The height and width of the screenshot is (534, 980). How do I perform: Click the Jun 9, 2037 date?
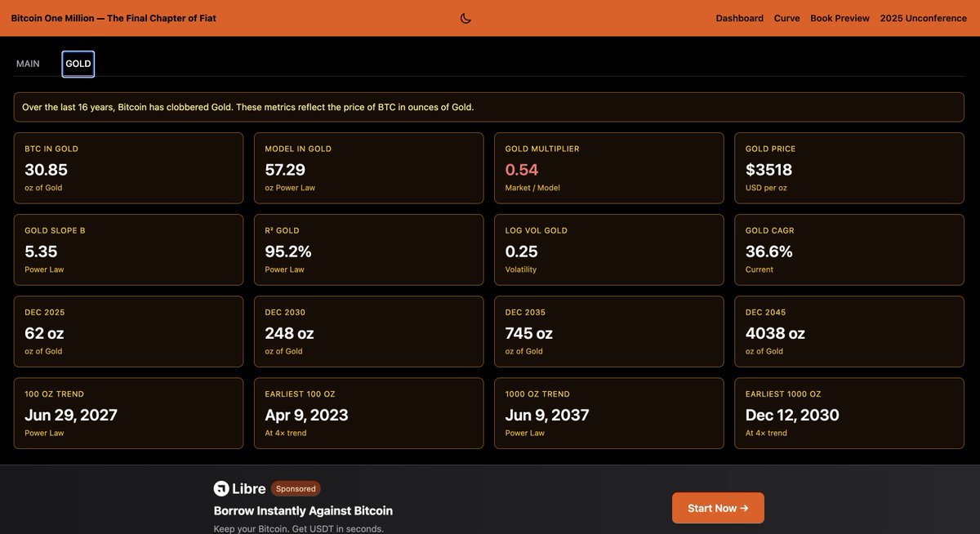pyautogui.click(x=547, y=415)
